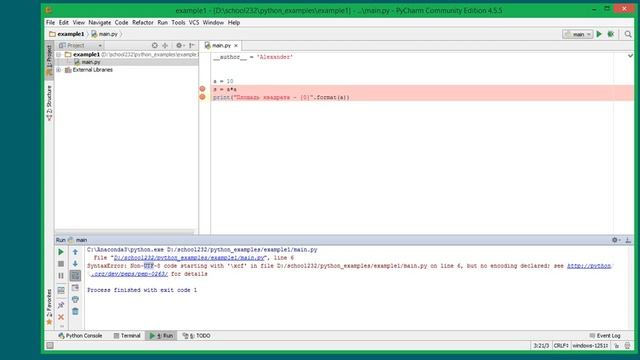Open Project view selector dropdown
This screenshot has width=640, height=360.
[x=80, y=46]
